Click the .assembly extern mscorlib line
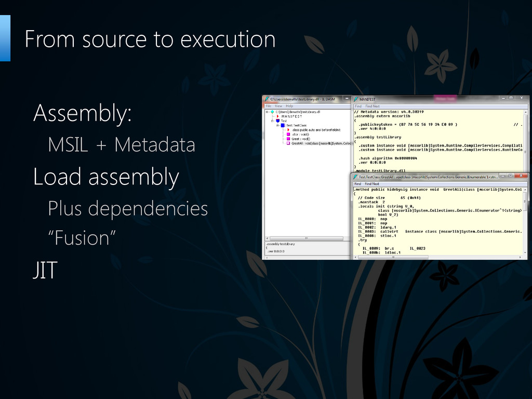 point(382,116)
